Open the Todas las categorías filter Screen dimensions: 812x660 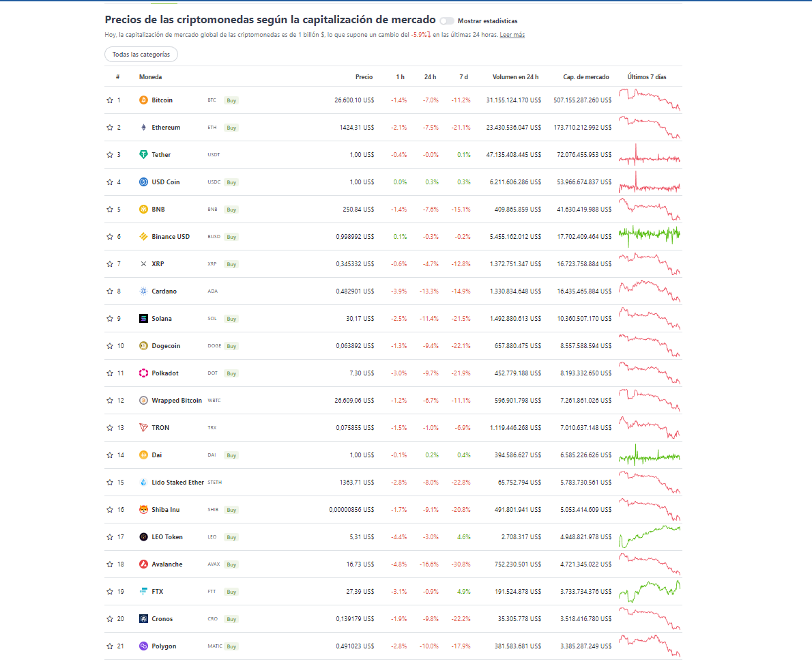tap(141, 55)
